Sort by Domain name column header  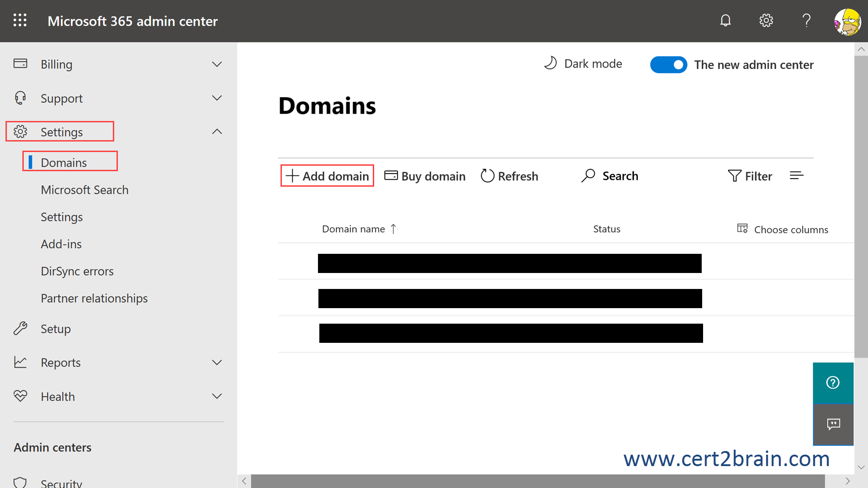(359, 229)
